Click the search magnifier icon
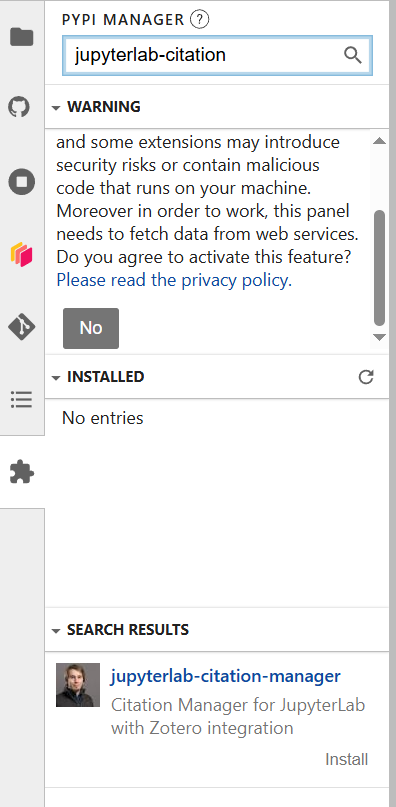 tap(353, 55)
